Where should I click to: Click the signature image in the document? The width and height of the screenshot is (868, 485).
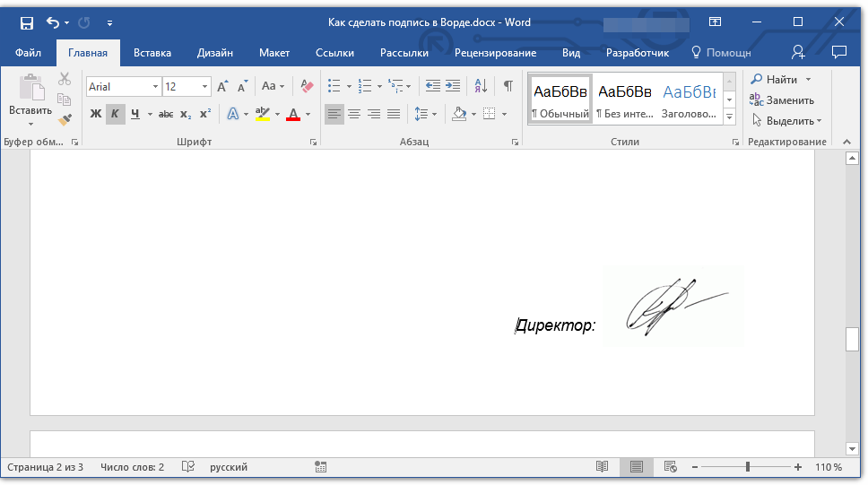673,307
